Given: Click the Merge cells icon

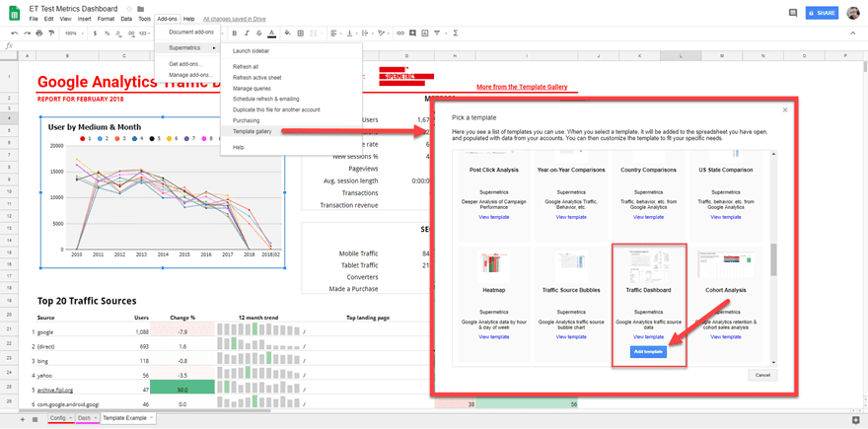Looking at the screenshot, I should pyautogui.click(x=314, y=34).
